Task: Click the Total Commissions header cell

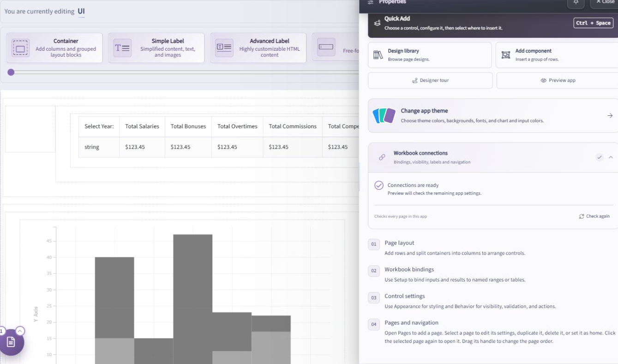Action: point(293,126)
